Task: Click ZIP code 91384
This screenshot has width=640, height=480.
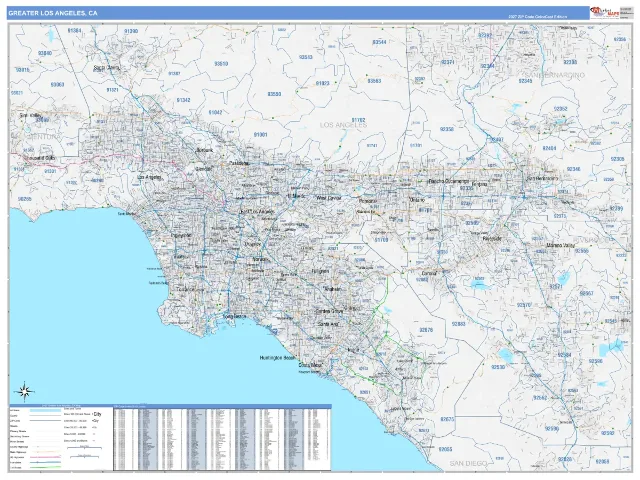Action: 74,30
